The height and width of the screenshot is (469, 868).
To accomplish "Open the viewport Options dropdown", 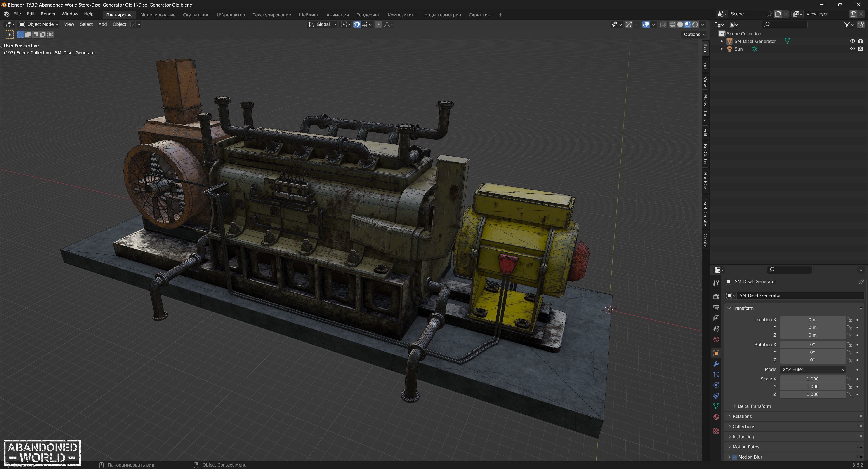I will coord(694,34).
